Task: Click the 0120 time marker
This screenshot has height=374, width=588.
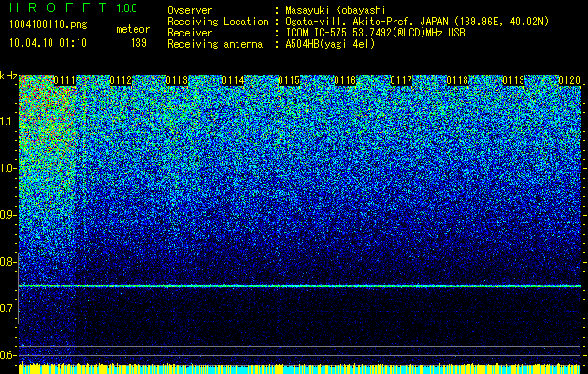Action: tap(569, 80)
